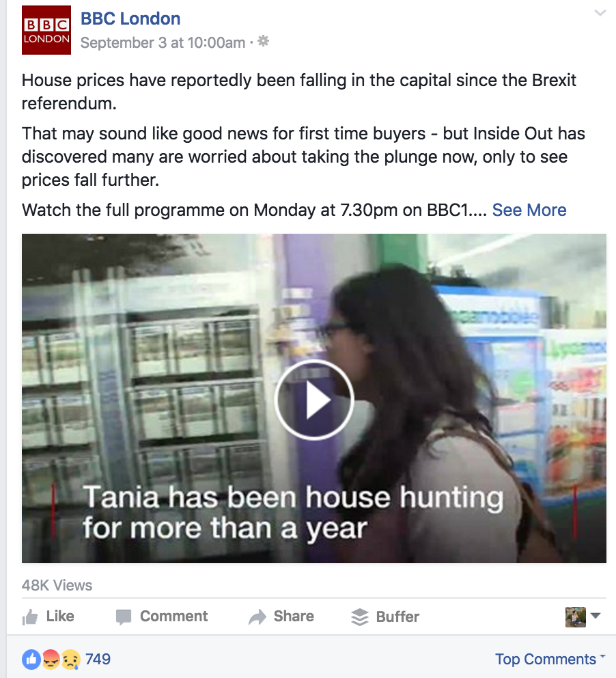
Task: Open the BBC London page name link
Action: point(130,18)
